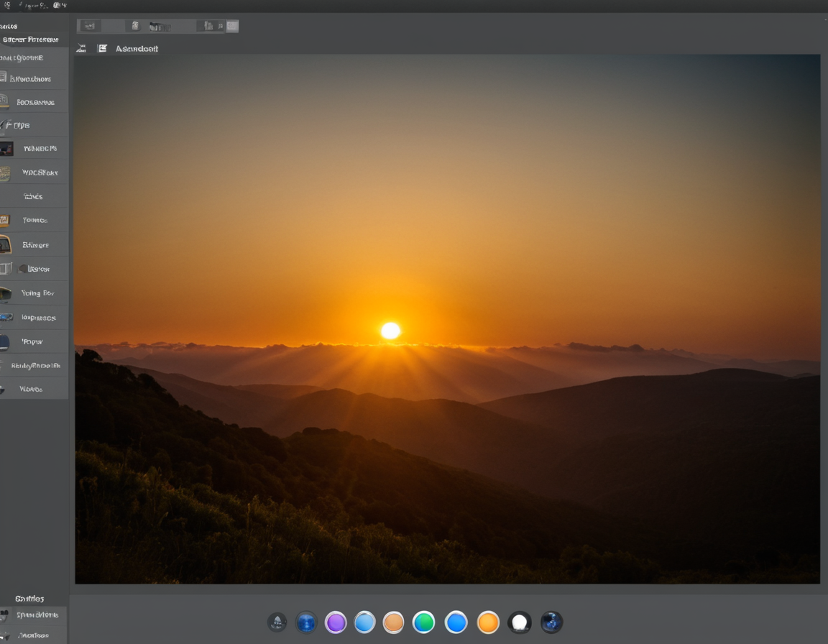Open the adjustments icon beside the Ascend label

(101, 48)
